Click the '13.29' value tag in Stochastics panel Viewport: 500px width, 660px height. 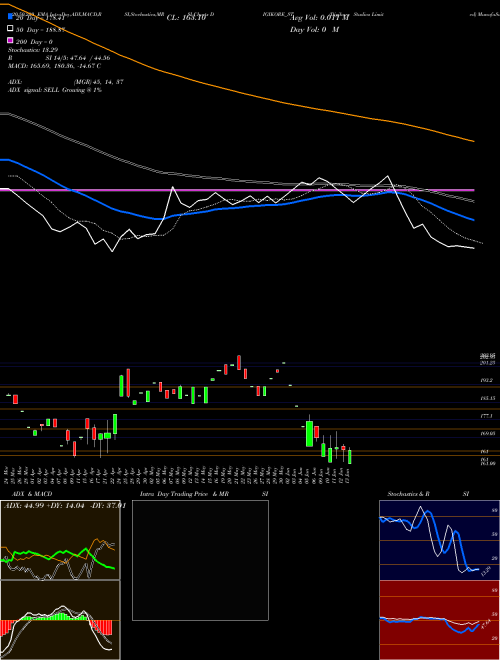(486, 571)
